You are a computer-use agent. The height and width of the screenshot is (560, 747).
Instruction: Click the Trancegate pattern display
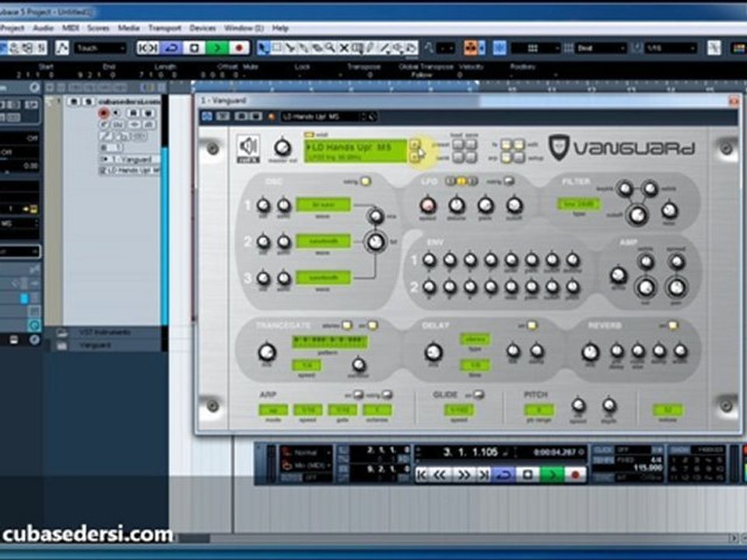(x=330, y=342)
